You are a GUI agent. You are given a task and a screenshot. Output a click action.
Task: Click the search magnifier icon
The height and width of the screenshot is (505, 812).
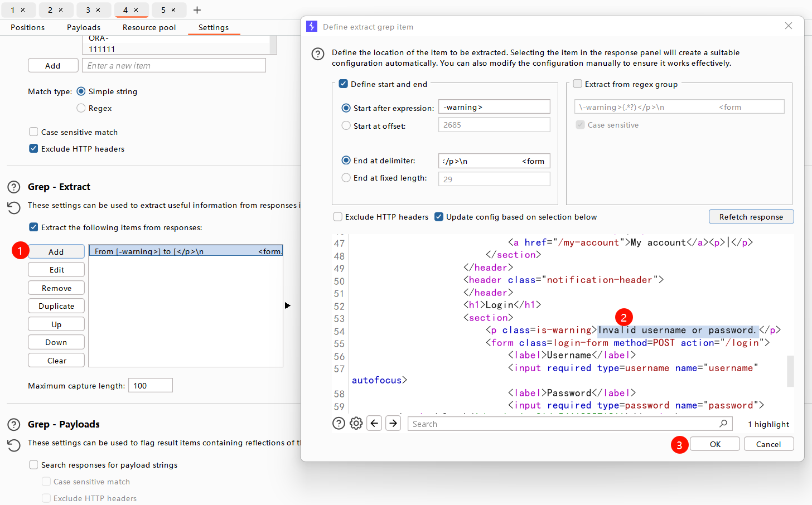coord(723,424)
